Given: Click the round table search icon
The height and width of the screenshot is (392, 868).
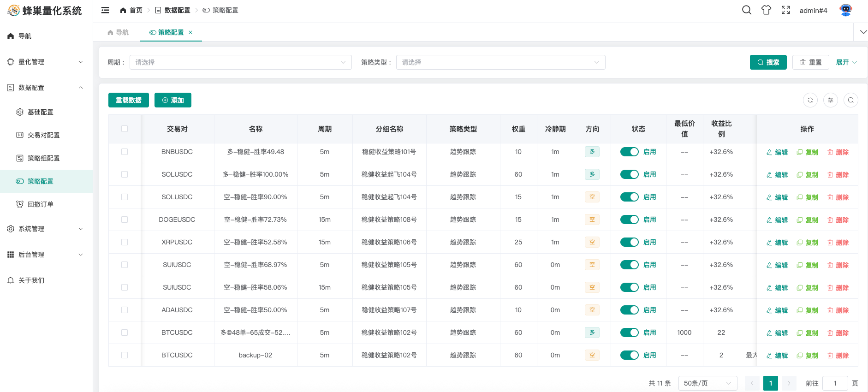Looking at the screenshot, I should tap(851, 100).
